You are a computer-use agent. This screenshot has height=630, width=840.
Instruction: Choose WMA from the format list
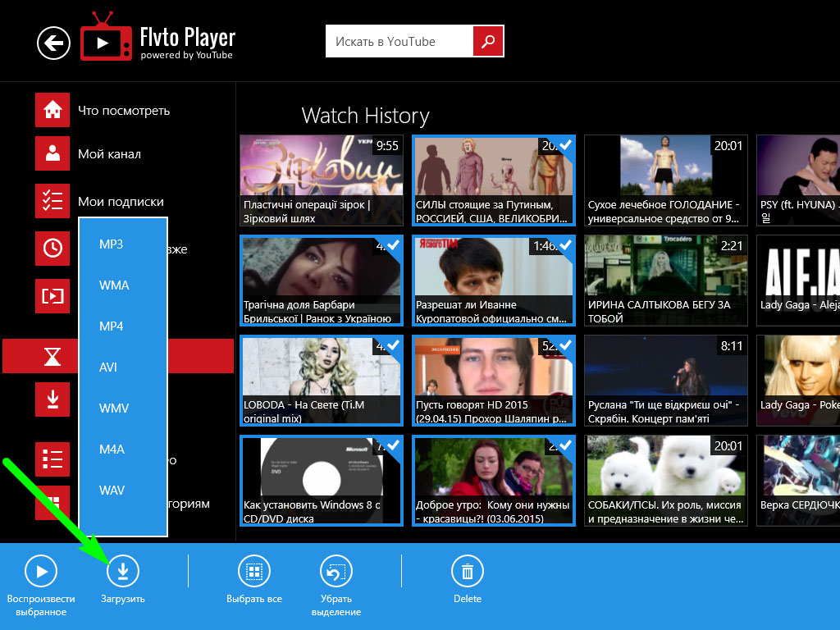point(113,285)
